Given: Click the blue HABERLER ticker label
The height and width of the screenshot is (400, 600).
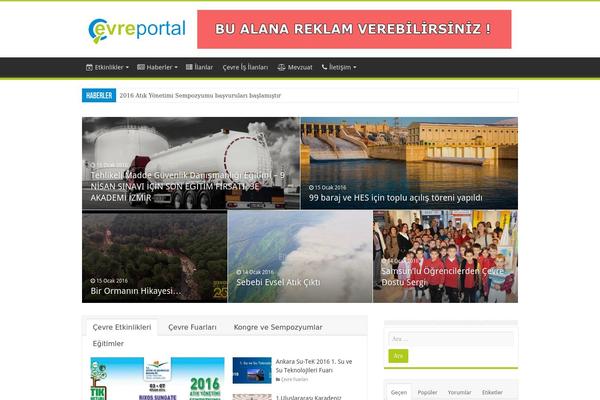Looking at the screenshot, I should click(99, 95).
